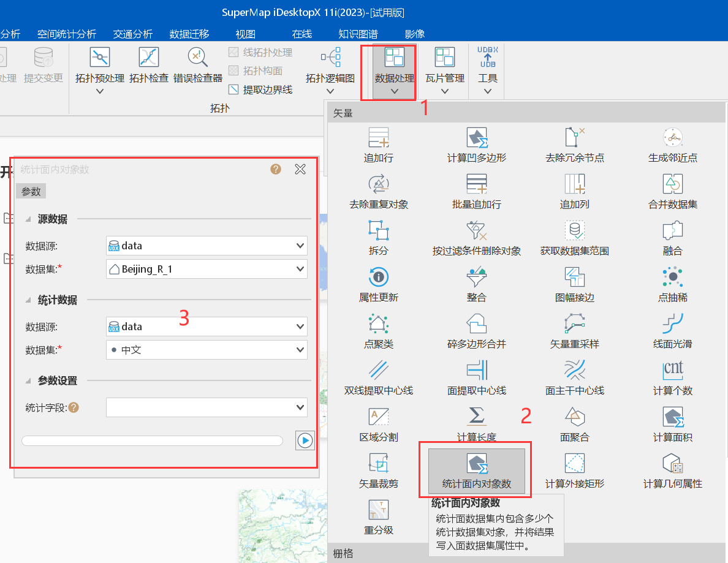728x563 pixels.
Task: Choose the 批量追加行 tool
Action: pyautogui.click(x=476, y=192)
